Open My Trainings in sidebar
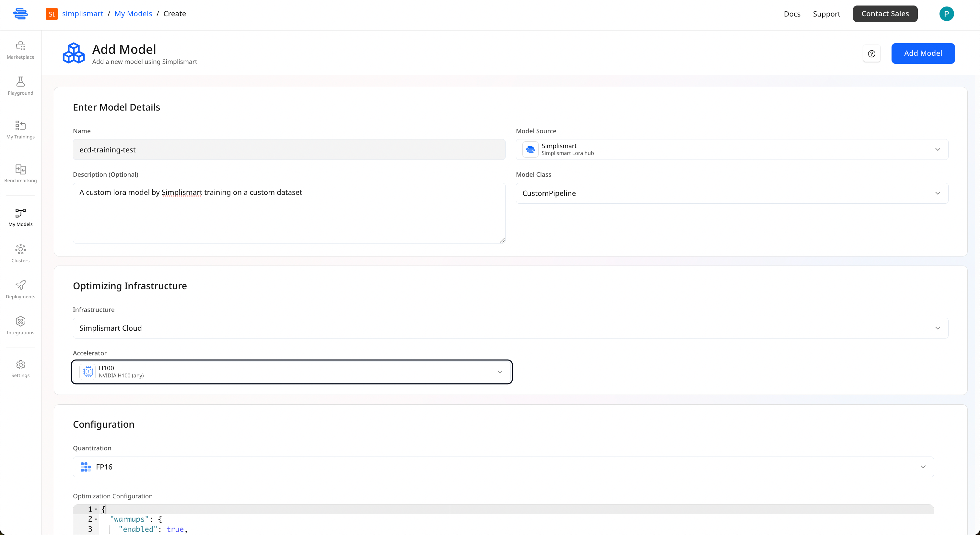 point(20,130)
